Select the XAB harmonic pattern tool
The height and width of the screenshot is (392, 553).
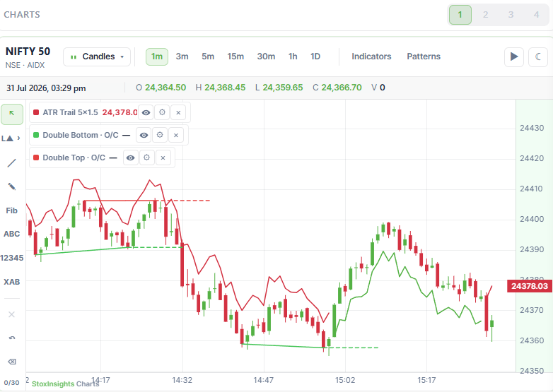click(x=11, y=282)
